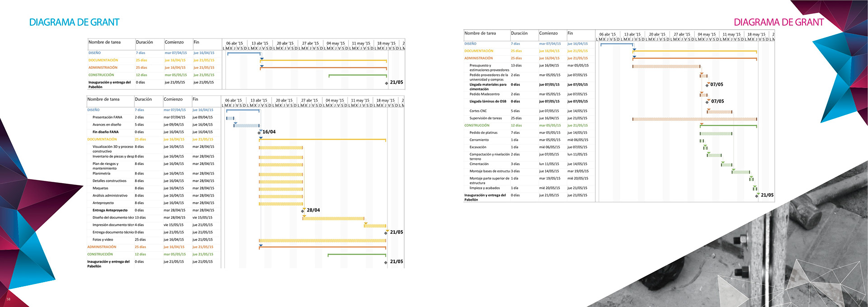Select the Fin diseño FANA milestone row
868x307 pixels.
click(x=154, y=132)
